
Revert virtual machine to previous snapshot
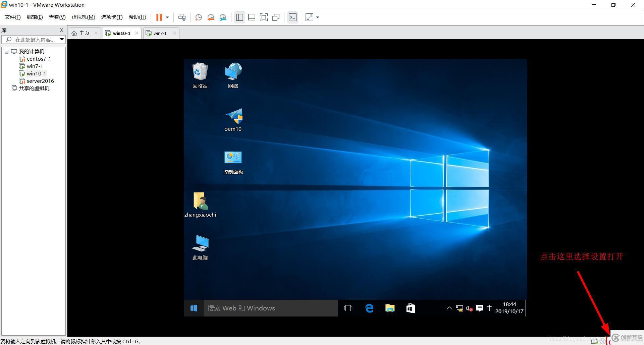point(211,17)
